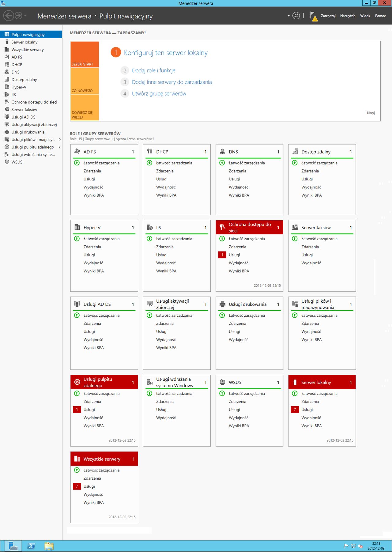Switch to the CO NOWEGO tile

(85, 81)
